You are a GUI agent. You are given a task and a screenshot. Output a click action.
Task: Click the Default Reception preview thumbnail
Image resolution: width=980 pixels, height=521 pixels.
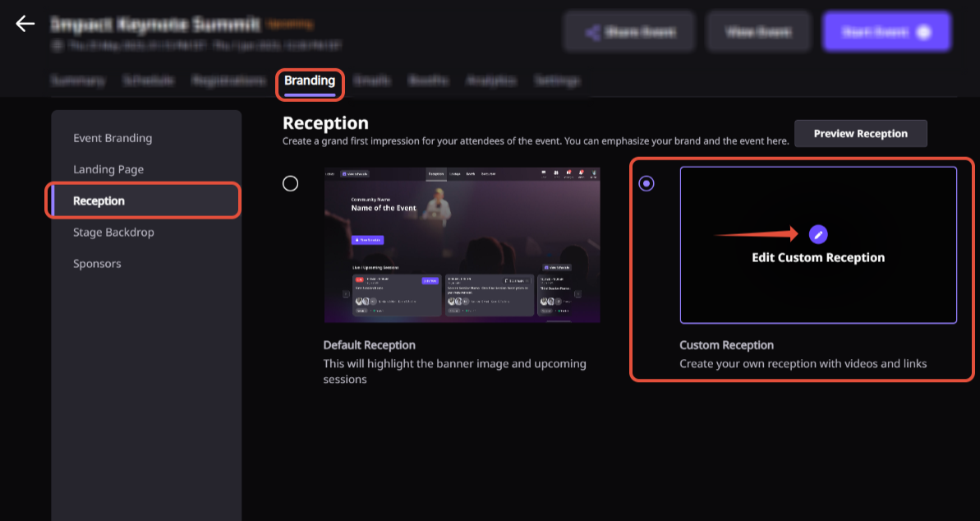point(462,245)
